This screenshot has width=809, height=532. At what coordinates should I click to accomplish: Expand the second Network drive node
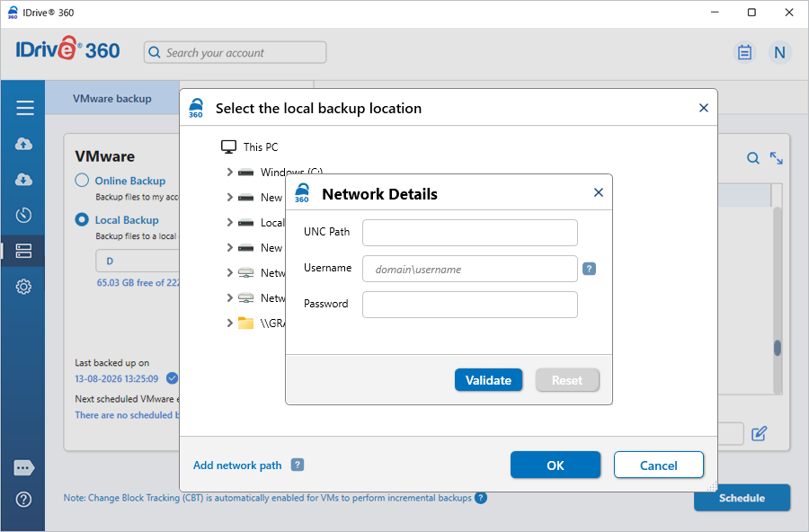229,297
